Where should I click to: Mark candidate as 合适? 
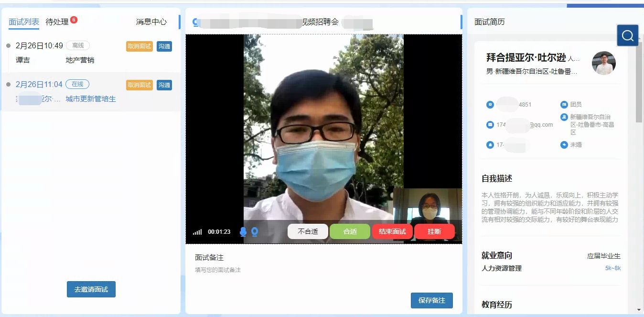click(350, 231)
